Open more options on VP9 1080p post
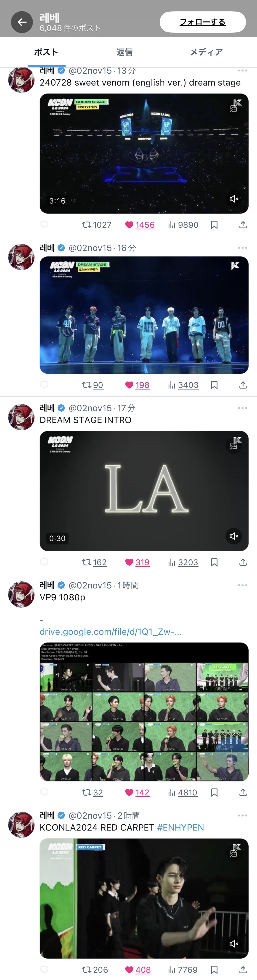This screenshot has height=980, width=257. point(243,585)
